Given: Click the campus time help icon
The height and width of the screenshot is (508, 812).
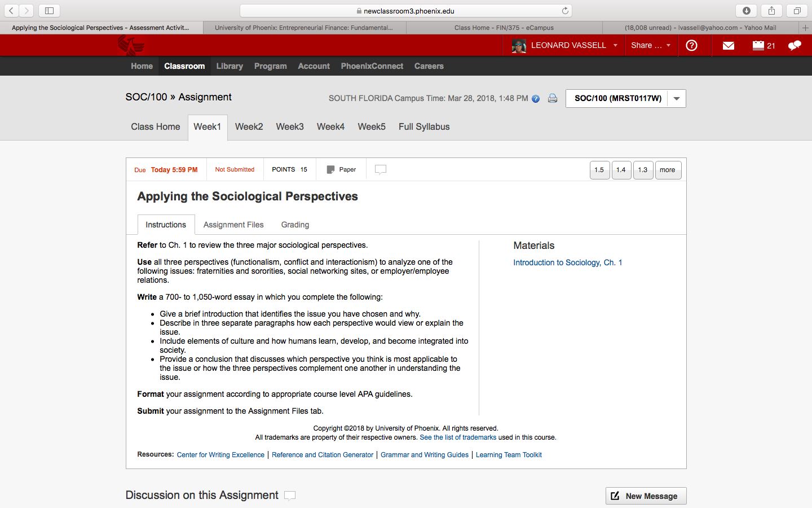Looking at the screenshot, I should coord(536,99).
